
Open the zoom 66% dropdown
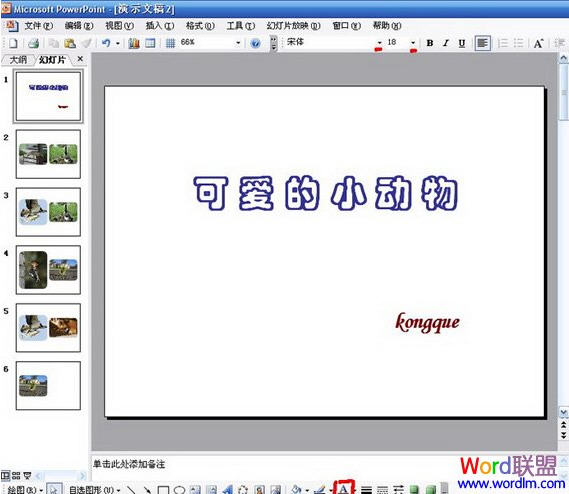[x=238, y=43]
